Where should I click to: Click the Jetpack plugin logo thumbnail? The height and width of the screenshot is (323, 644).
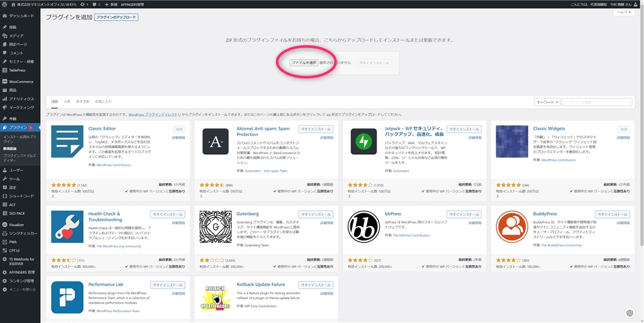(364, 142)
